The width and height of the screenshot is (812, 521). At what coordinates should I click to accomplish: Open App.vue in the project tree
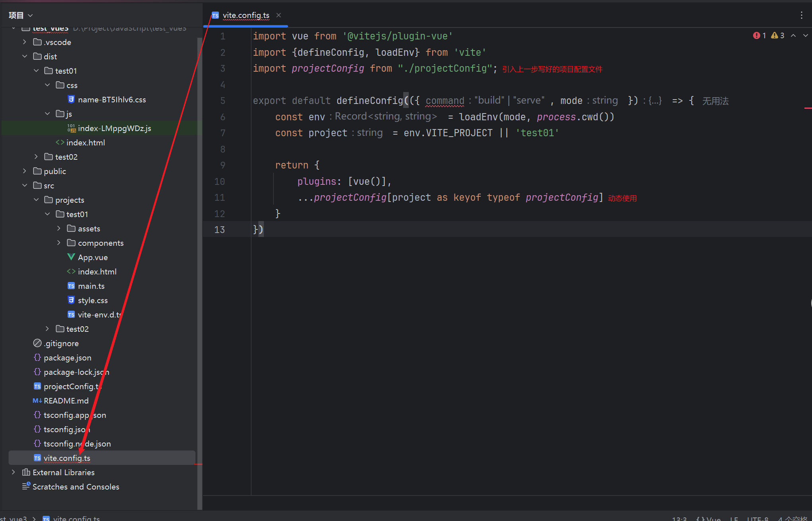[92, 257]
